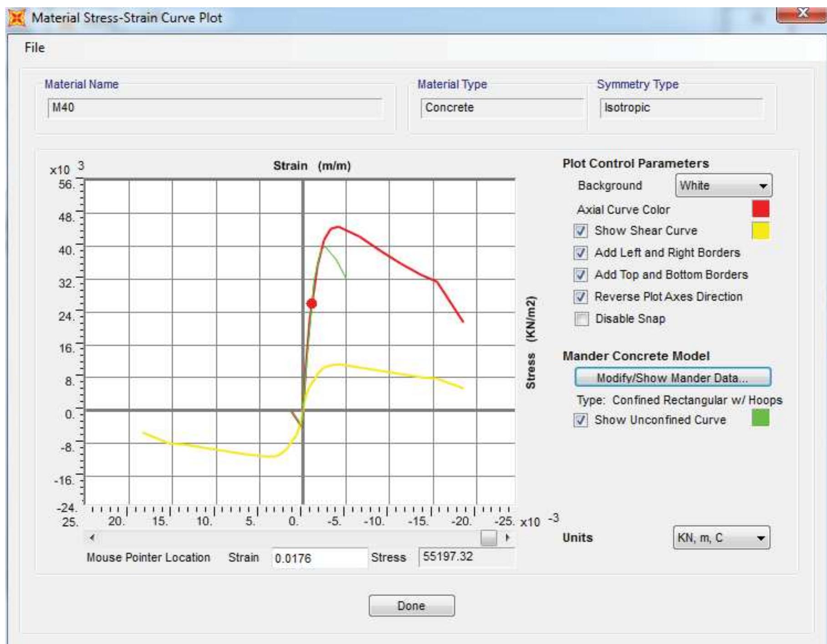The image size is (827, 644).
Task: Click the 'Plot Control Parameters' heading
Action: [636, 164]
